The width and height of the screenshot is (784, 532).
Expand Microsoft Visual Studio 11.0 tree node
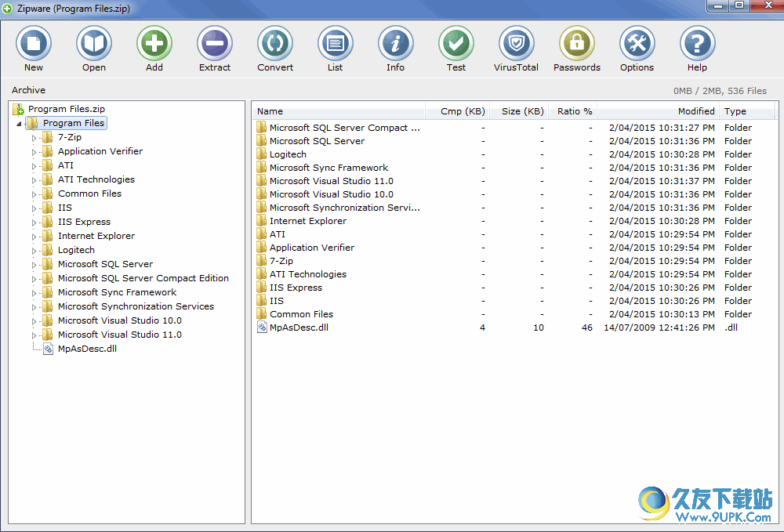34,335
